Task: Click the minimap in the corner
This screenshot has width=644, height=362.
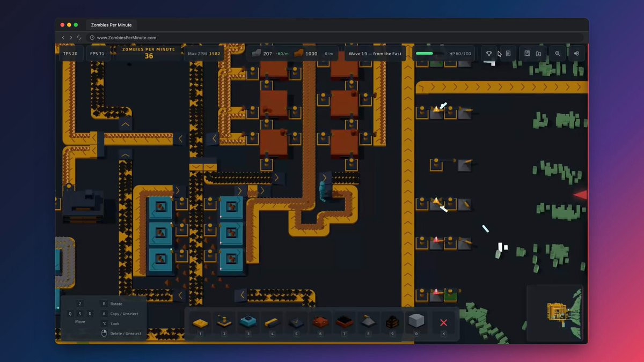Action: [x=554, y=314]
